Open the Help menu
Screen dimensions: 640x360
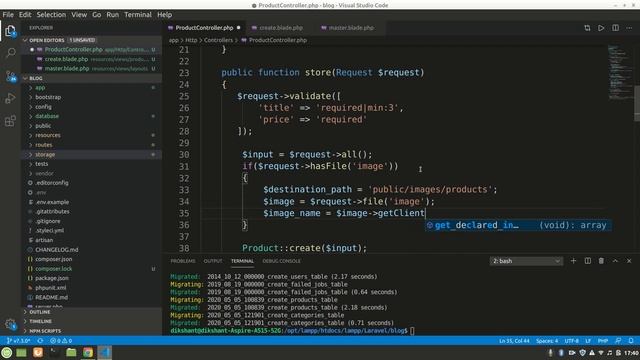point(164,15)
